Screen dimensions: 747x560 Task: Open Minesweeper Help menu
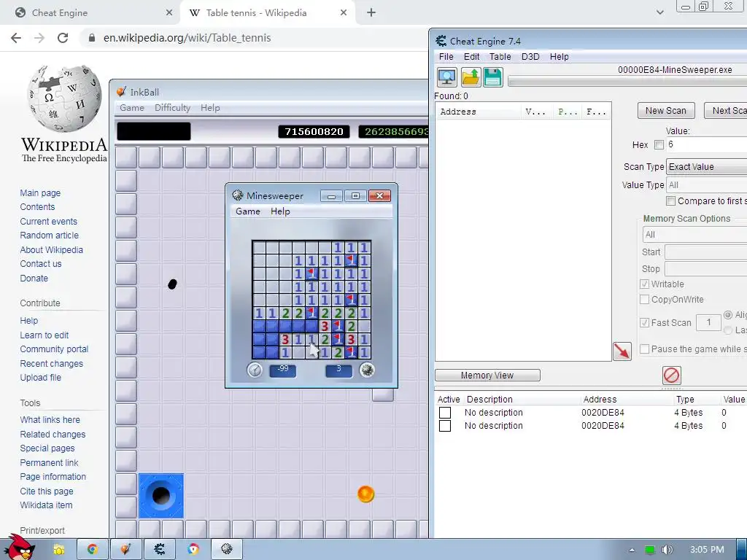tap(280, 211)
